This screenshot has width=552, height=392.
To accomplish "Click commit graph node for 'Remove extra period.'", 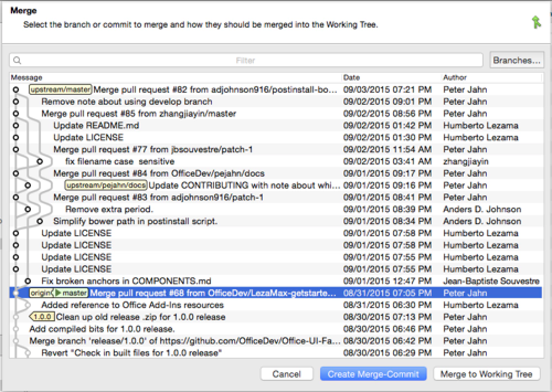I will (x=28, y=209).
